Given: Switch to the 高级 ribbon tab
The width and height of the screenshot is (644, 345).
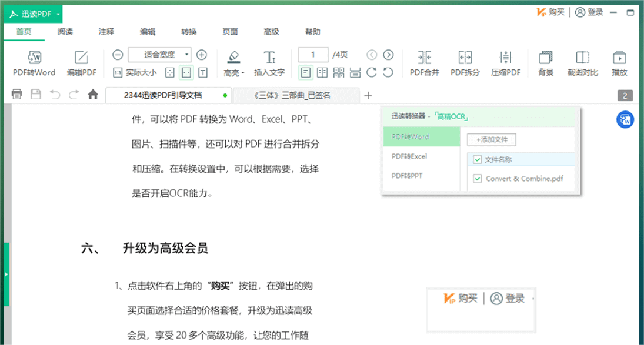Looking at the screenshot, I should tap(272, 32).
